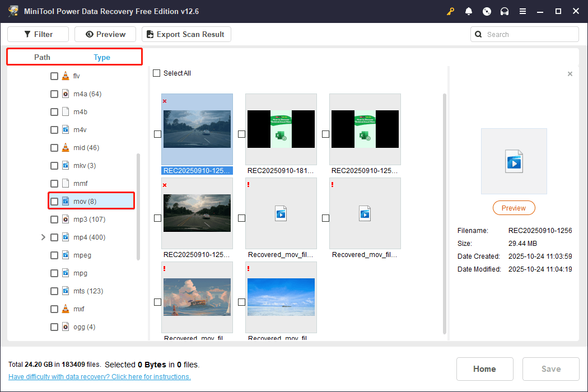The width and height of the screenshot is (588, 392).
Task: Open the license key registration icon
Action: click(x=450, y=11)
